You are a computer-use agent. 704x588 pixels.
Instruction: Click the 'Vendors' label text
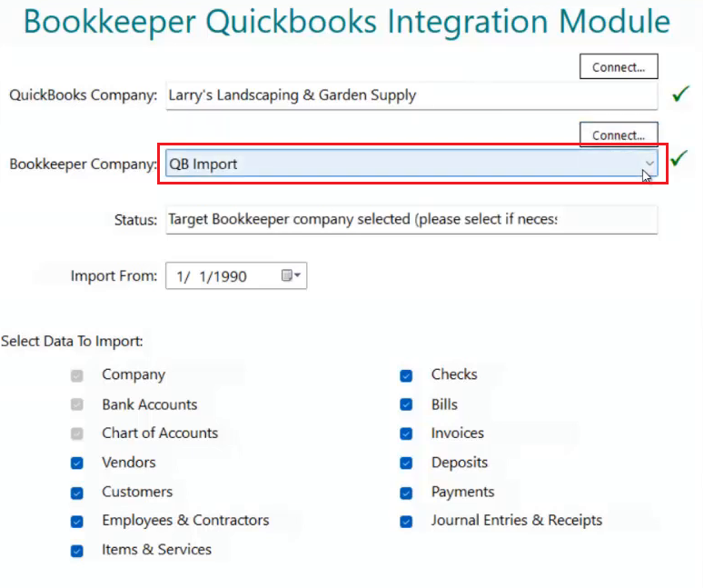pos(129,463)
